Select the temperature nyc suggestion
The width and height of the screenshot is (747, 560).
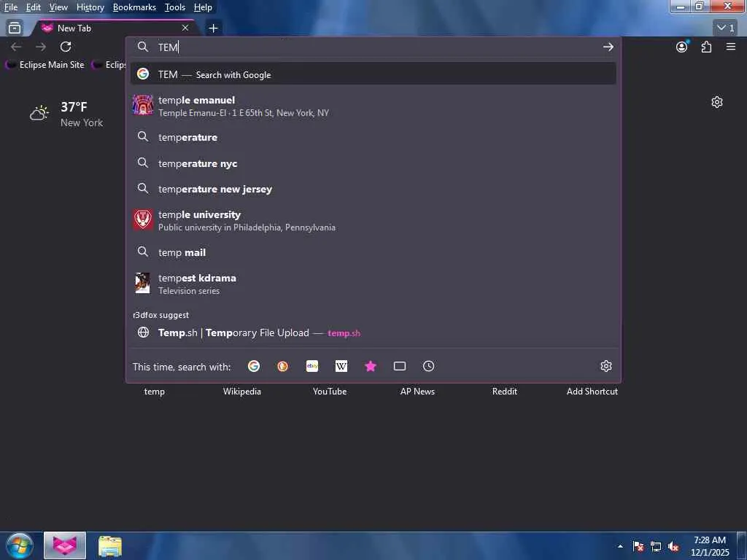click(x=373, y=163)
